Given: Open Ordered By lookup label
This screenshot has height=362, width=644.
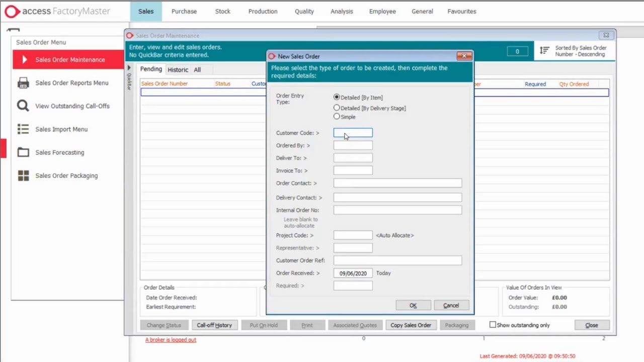Looking at the screenshot, I should 293,145.
